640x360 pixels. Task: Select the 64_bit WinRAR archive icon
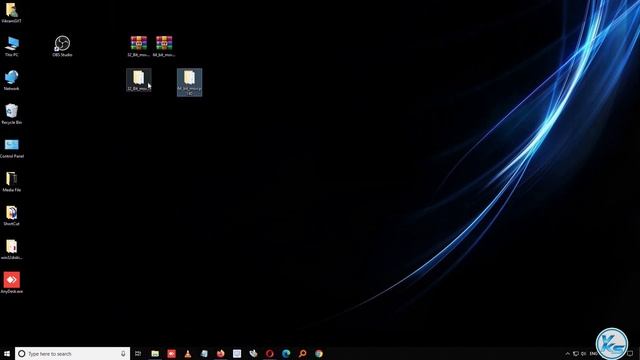coord(164,46)
